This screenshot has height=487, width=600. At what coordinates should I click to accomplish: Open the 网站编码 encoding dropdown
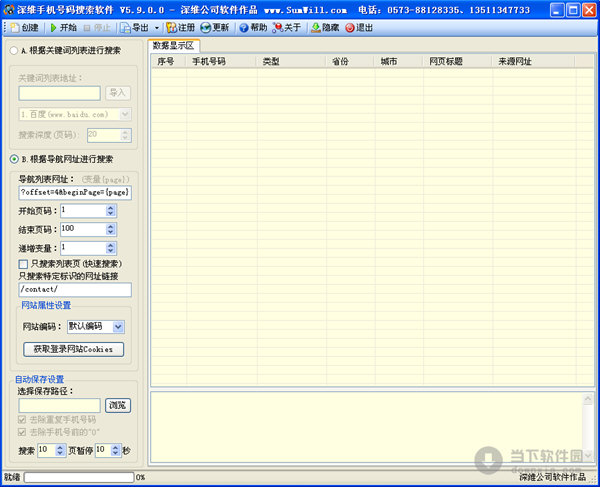tap(118, 327)
